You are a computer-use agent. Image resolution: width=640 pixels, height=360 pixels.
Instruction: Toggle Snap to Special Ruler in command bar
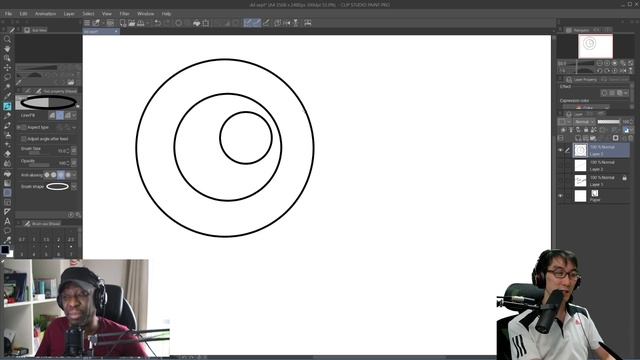coord(257,23)
